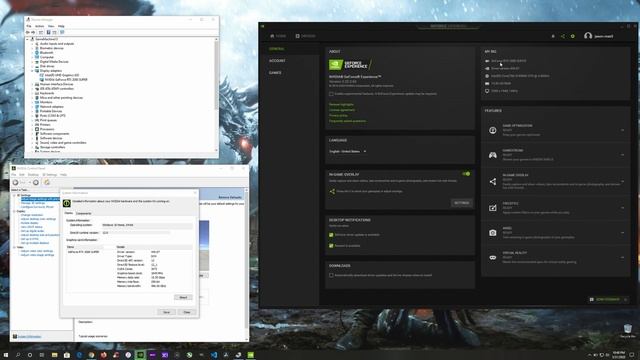
Task: Click the share icon in GeForce Experience header
Action: [563, 36]
